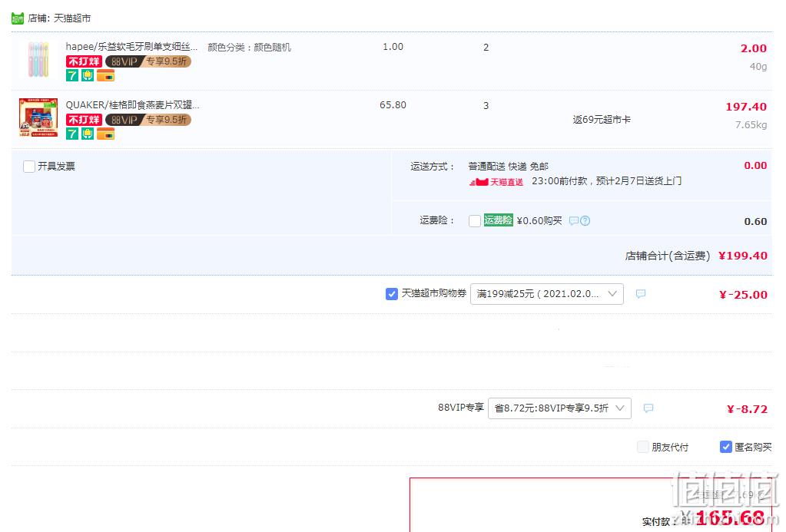Open the QUAKER oatmeal product thumbnail
Viewport: 786px width, 532px height.
point(38,117)
